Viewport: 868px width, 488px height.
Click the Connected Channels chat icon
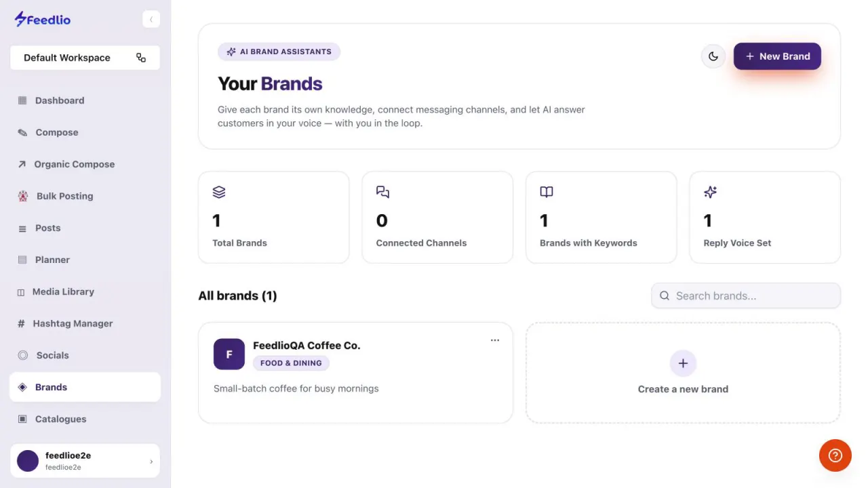point(382,192)
